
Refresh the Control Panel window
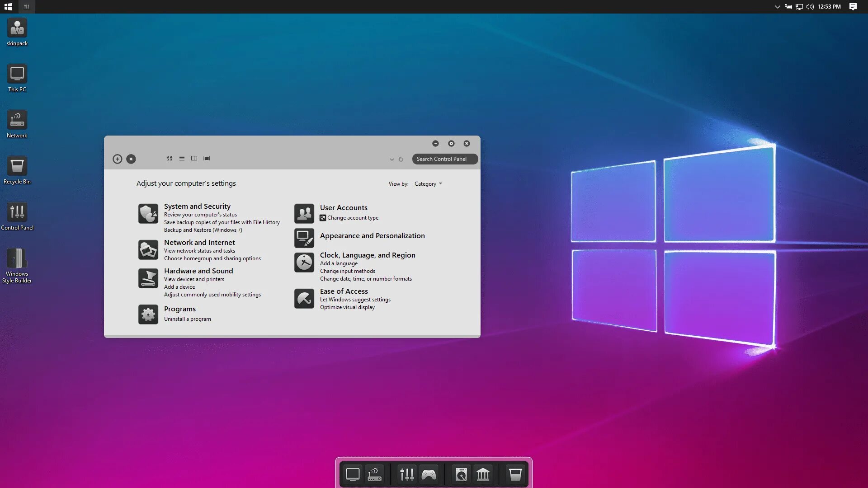(401, 160)
